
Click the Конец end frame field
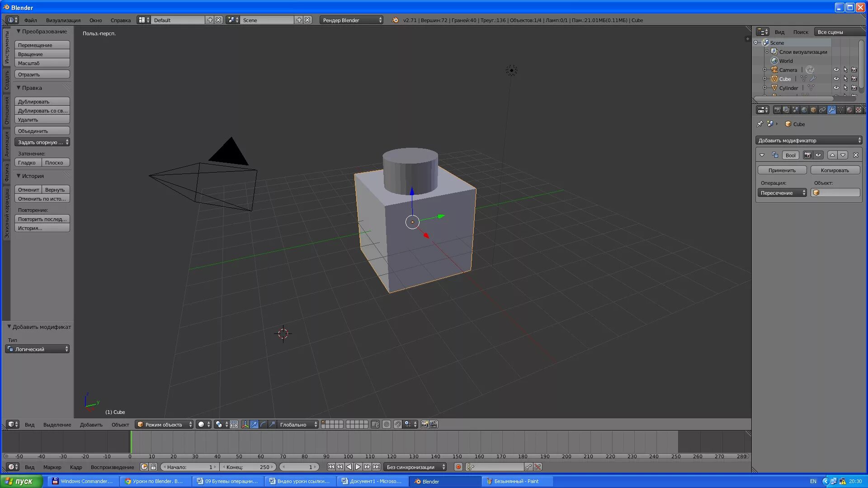(x=248, y=467)
